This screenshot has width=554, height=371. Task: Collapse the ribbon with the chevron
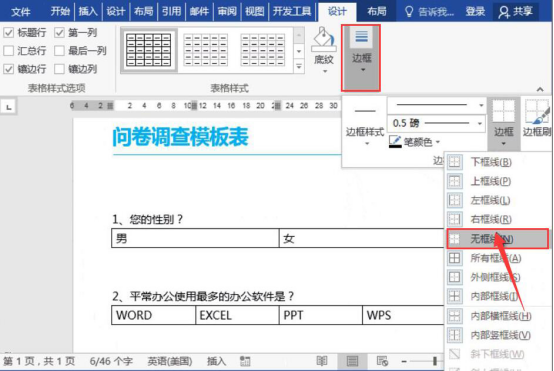pyautogui.click(x=540, y=89)
